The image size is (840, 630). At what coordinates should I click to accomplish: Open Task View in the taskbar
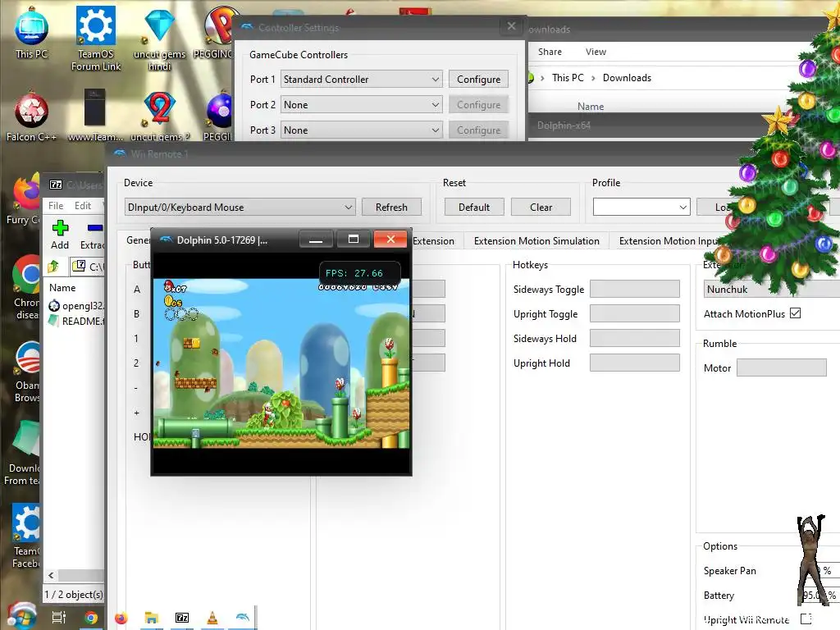[x=59, y=618]
